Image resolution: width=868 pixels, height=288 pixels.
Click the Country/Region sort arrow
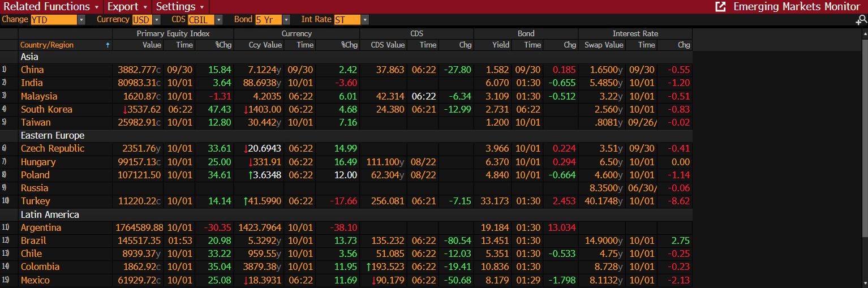108,45
